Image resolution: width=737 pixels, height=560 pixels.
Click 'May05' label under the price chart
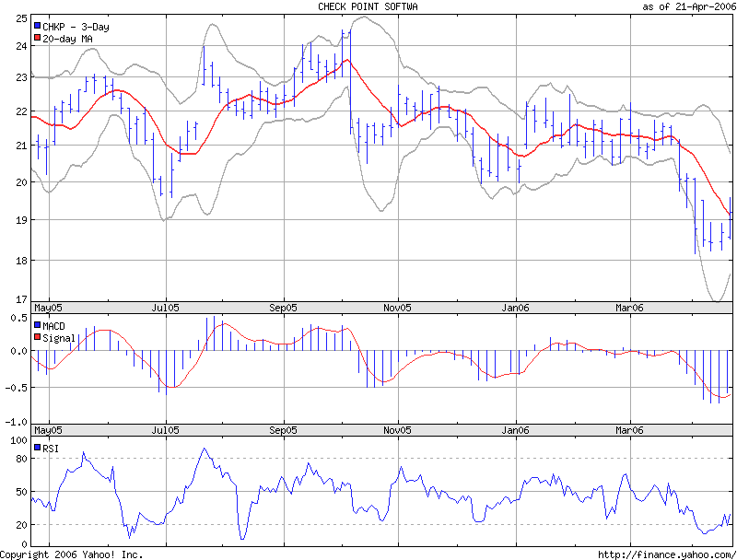coord(48,308)
